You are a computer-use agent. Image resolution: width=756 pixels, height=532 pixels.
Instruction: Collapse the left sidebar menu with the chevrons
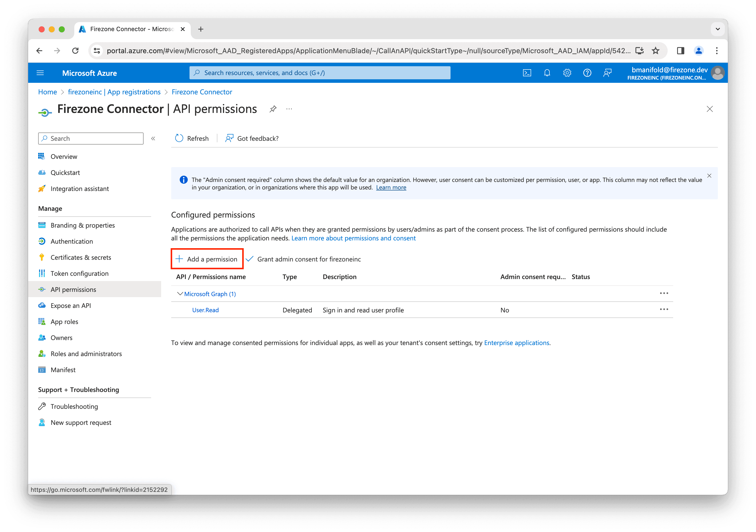[153, 139]
